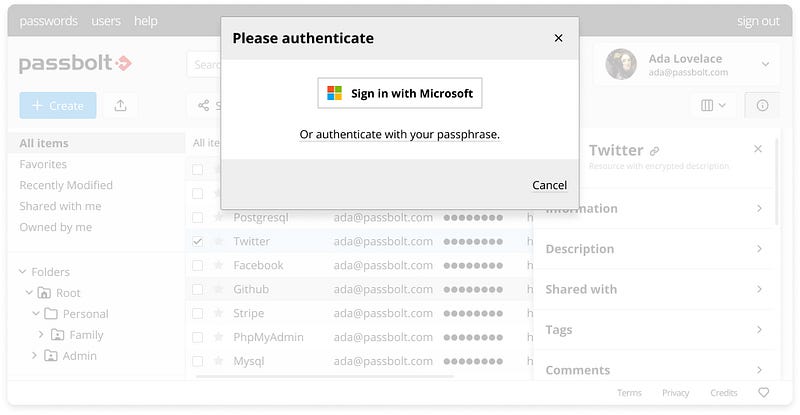
Task: Open the Credits link in footer
Action: [723, 393]
